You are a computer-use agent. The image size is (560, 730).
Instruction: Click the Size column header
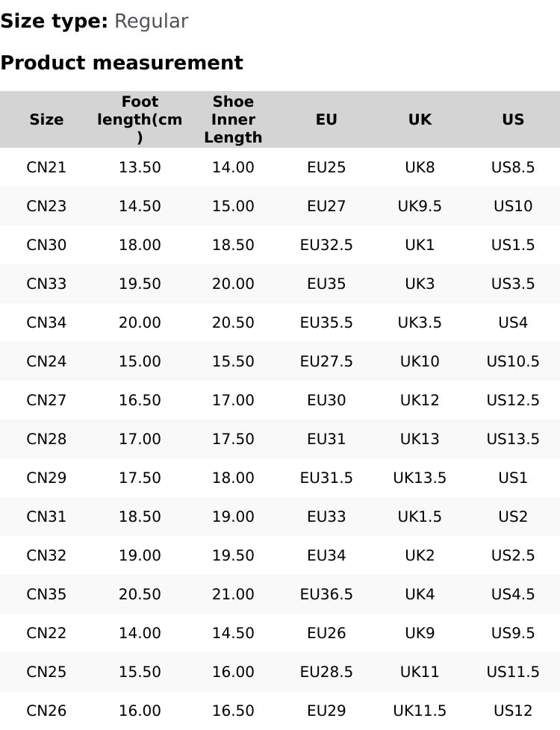click(x=46, y=119)
